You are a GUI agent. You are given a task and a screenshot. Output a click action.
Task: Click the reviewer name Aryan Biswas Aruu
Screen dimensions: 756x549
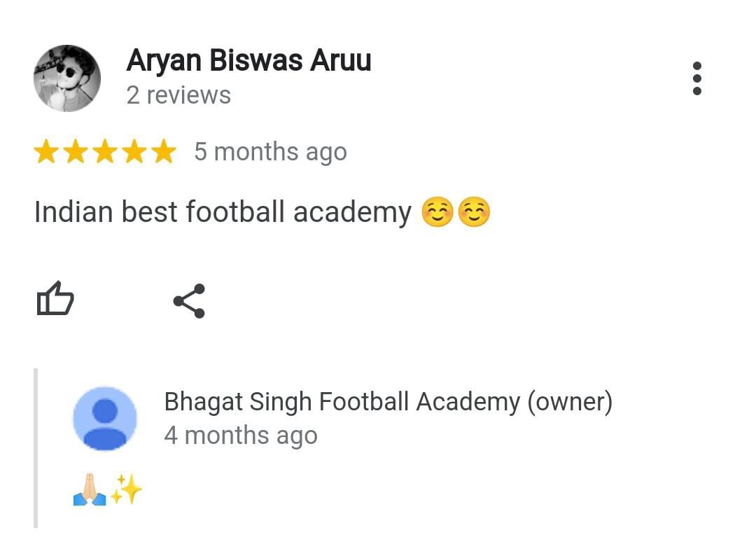[x=248, y=61]
